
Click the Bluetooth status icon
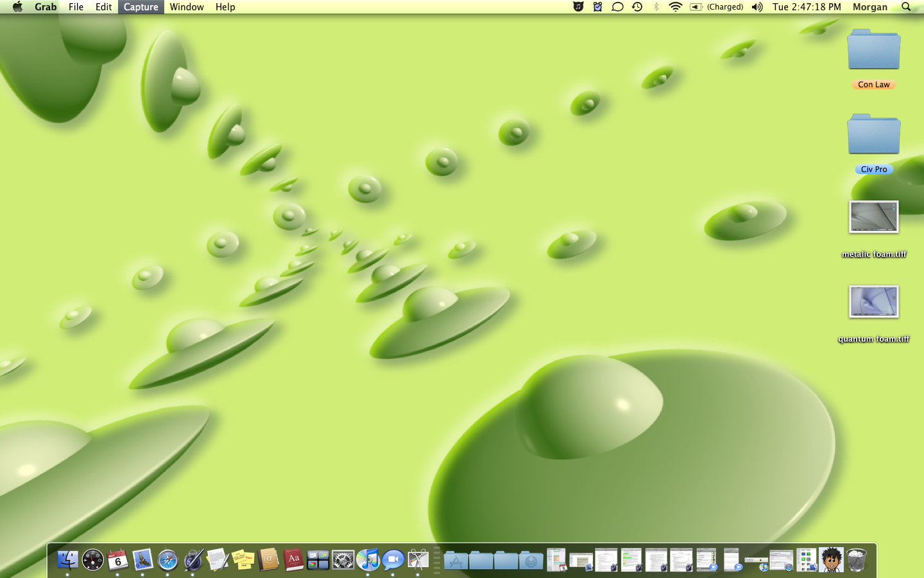tap(656, 7)
